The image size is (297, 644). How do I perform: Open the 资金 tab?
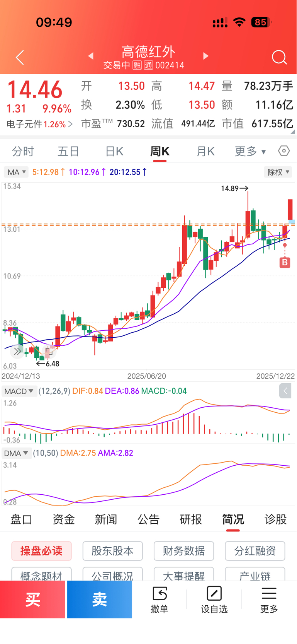[64, 519]
